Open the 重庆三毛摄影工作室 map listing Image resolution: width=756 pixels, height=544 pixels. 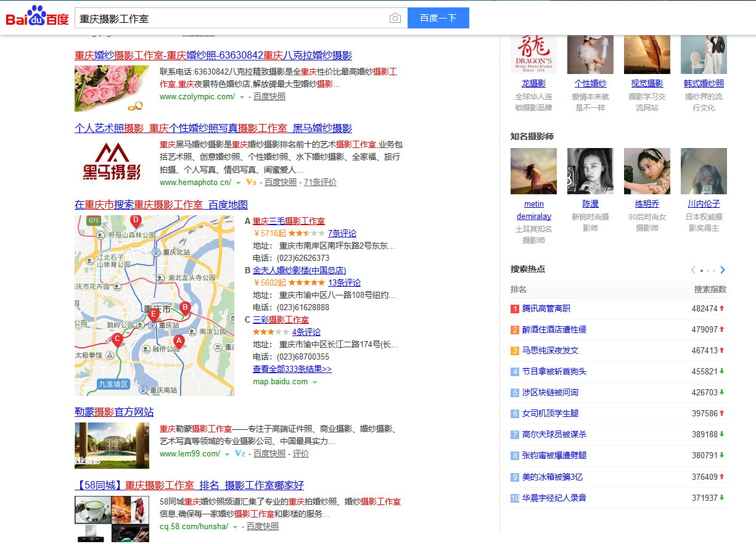point(289,221)
